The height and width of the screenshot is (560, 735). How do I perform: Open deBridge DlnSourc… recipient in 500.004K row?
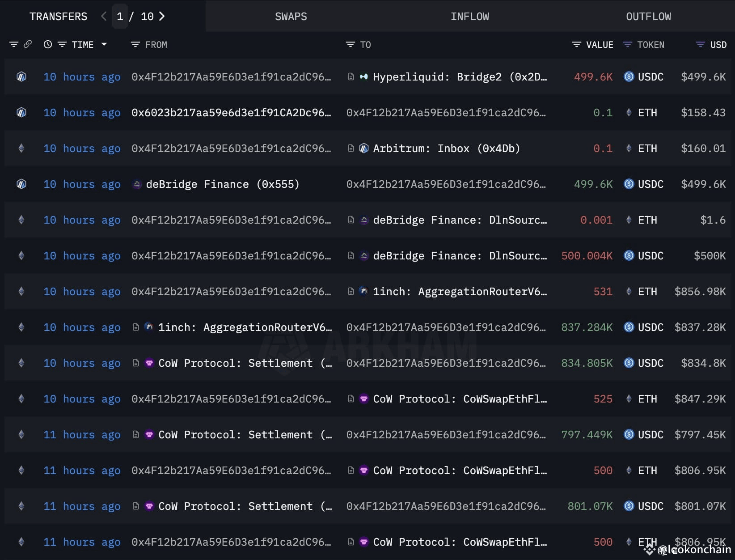460,256
